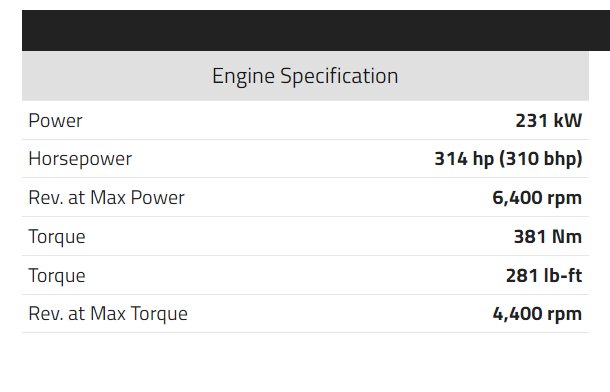Image resolution: width=610 pixels, height=392 pixels.
Task: Click the word Engine in the header
Action: [244, 76]
